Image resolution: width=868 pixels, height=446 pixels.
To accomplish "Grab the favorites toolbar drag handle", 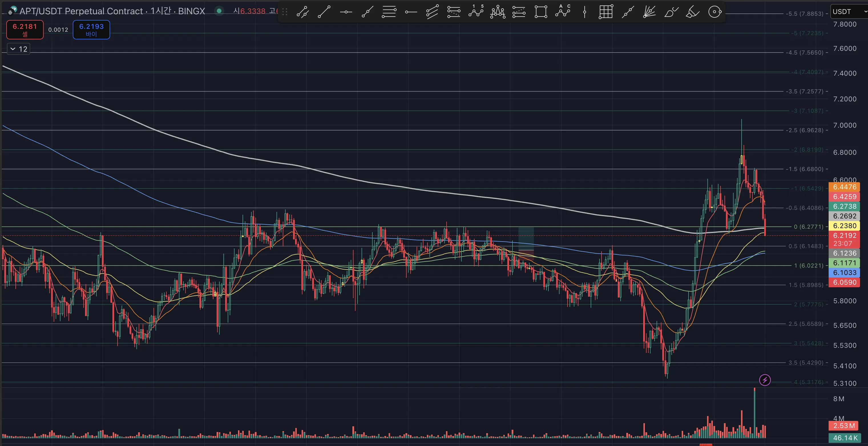I will tap(285, 12).
